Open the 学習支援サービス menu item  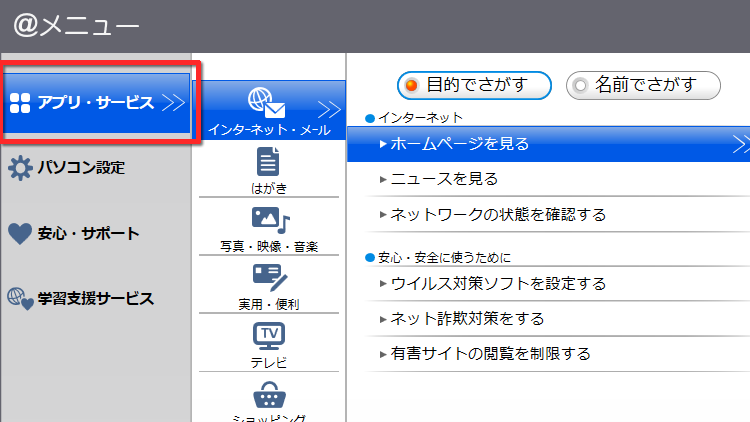pos(96,299)
